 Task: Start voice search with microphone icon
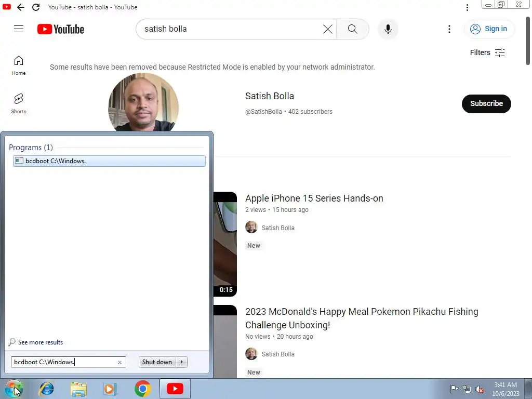click(x=388, y=29)
